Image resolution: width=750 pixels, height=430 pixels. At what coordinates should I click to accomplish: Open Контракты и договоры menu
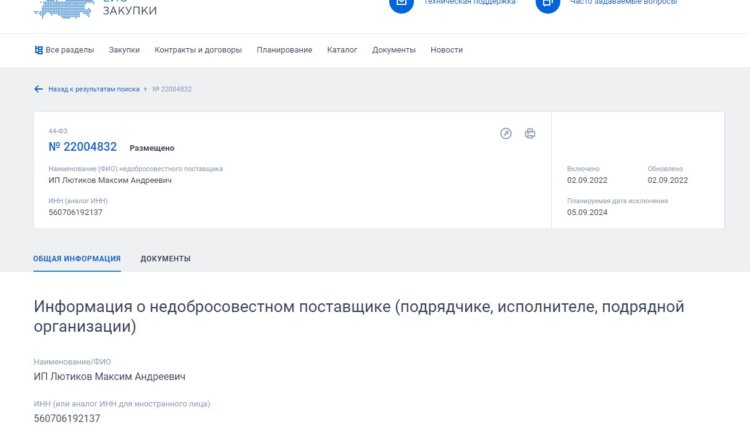198,50
